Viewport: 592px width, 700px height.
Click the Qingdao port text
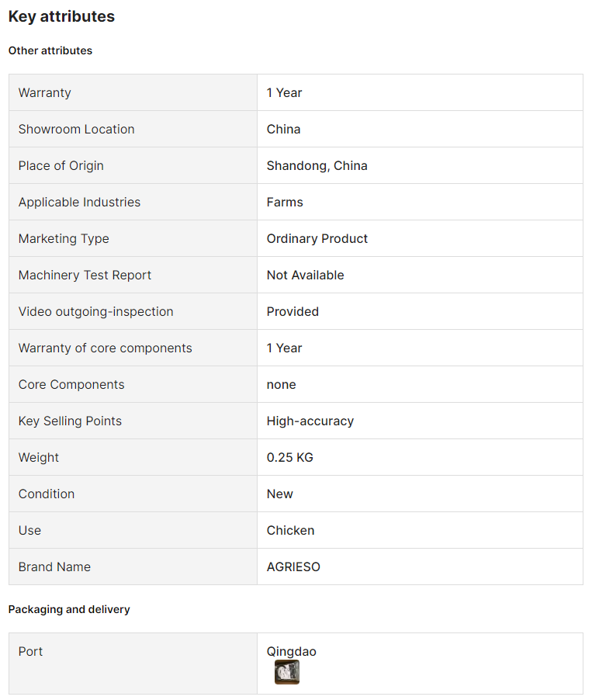pyautogui.click(x=292, y=651)
